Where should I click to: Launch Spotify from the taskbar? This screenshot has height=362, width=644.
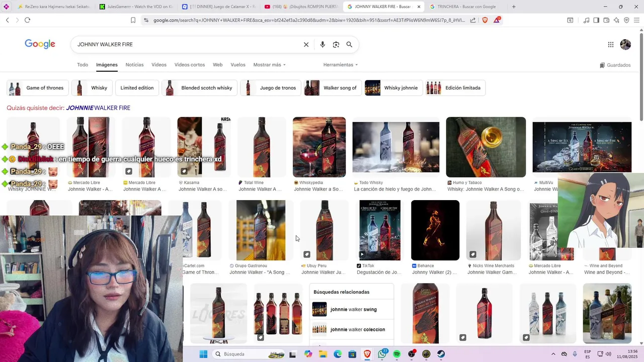tap(396, 354)
